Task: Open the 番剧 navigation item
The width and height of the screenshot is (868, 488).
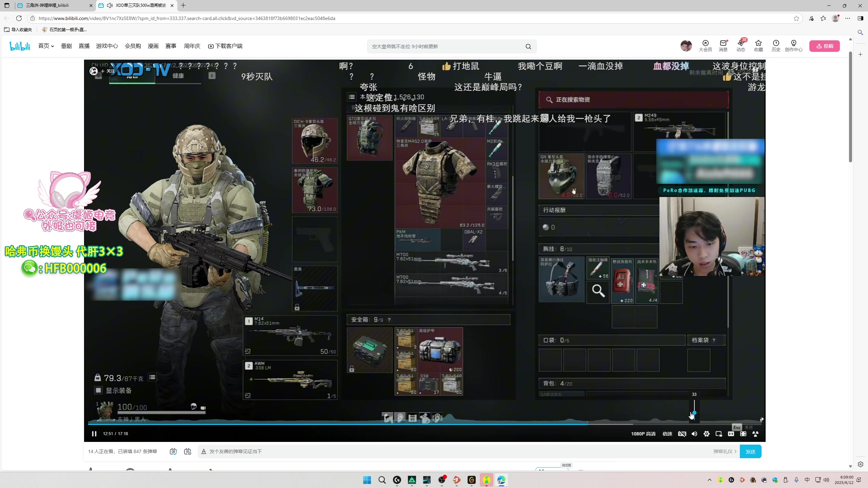Action: 66,46
